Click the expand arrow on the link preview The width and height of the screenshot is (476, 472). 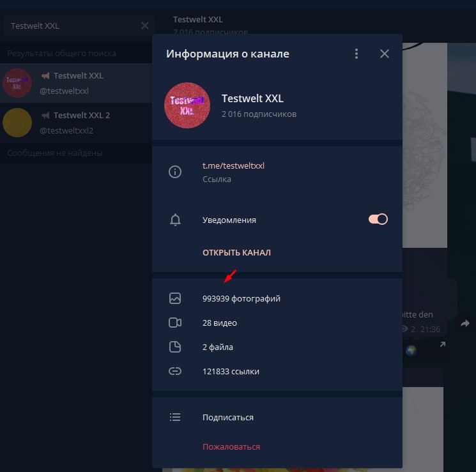point(443,344)
